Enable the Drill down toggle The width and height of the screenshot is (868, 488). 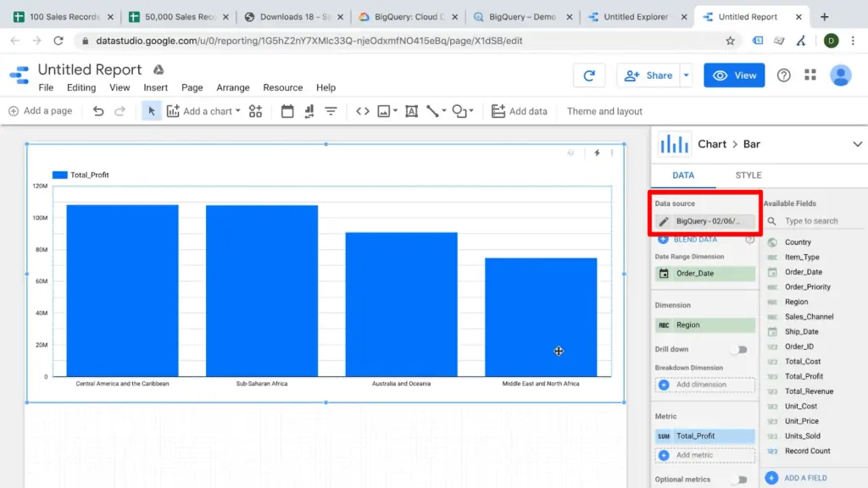738,349
